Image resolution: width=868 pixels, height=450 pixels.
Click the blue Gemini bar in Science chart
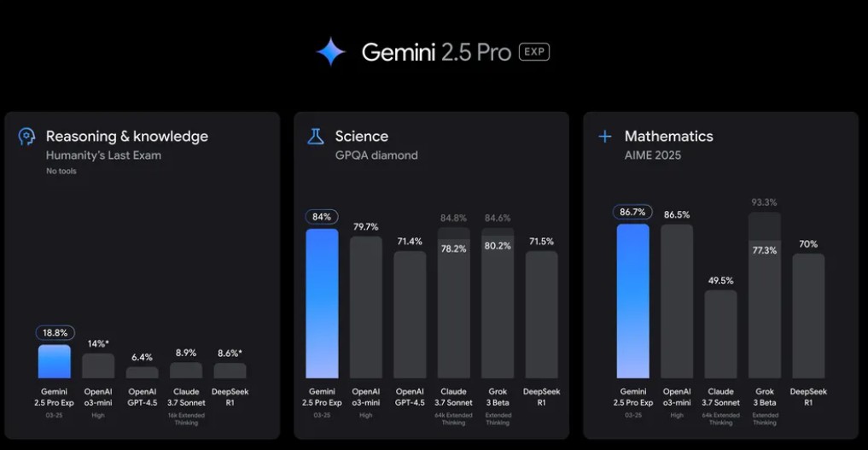tap(322, 303)
